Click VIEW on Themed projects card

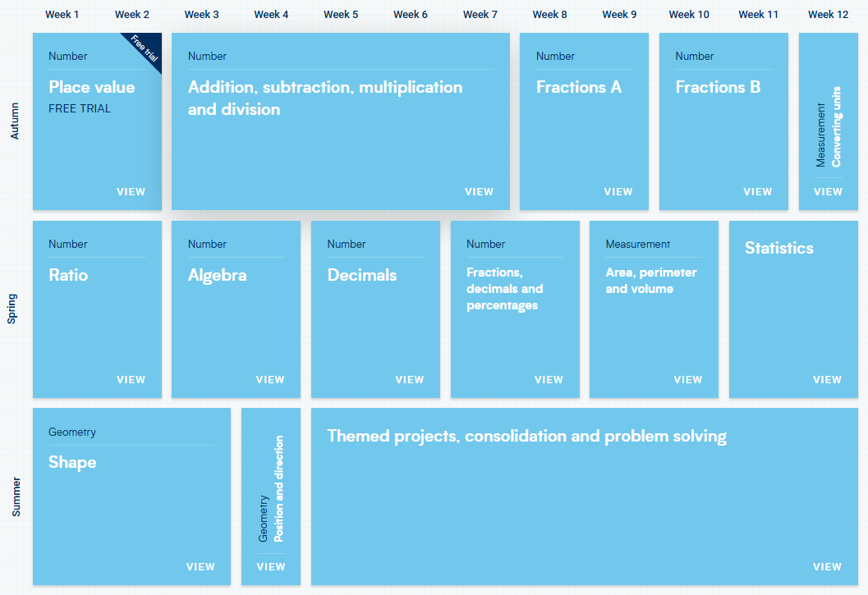click(x=827, y=567)
